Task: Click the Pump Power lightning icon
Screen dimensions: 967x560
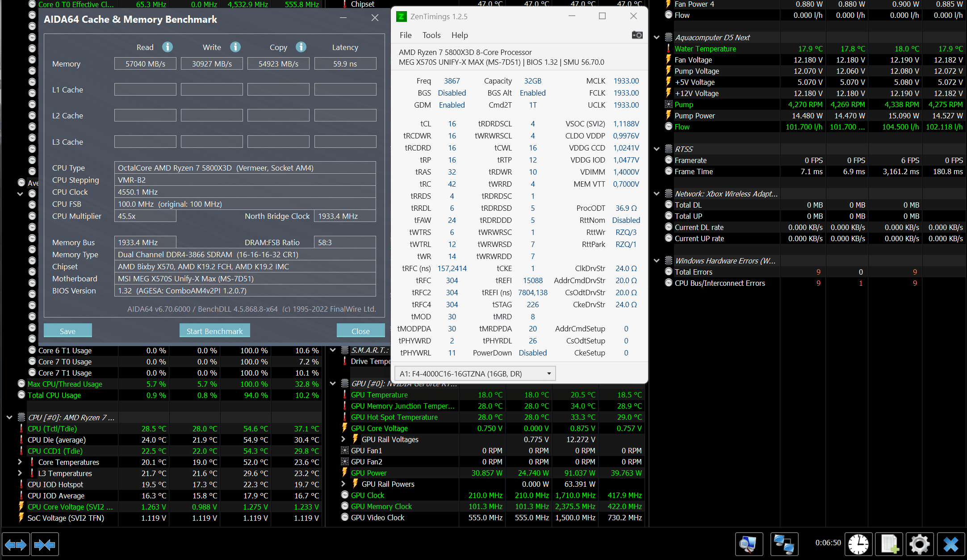Action: coord(669,115)
